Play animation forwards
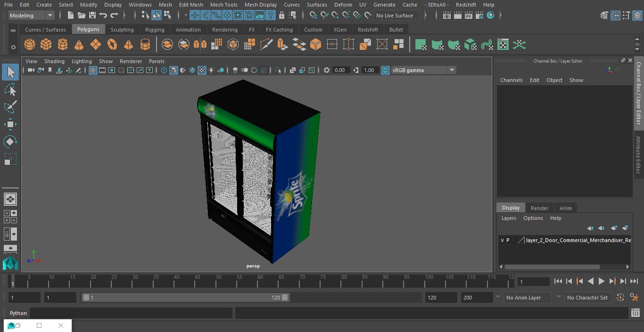 pyautogui.click(x=602, y=281)
